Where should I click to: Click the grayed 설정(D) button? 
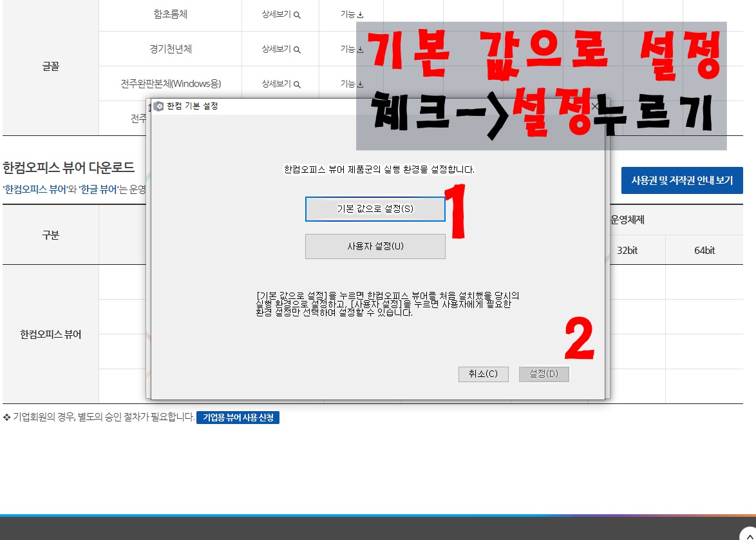544,374
